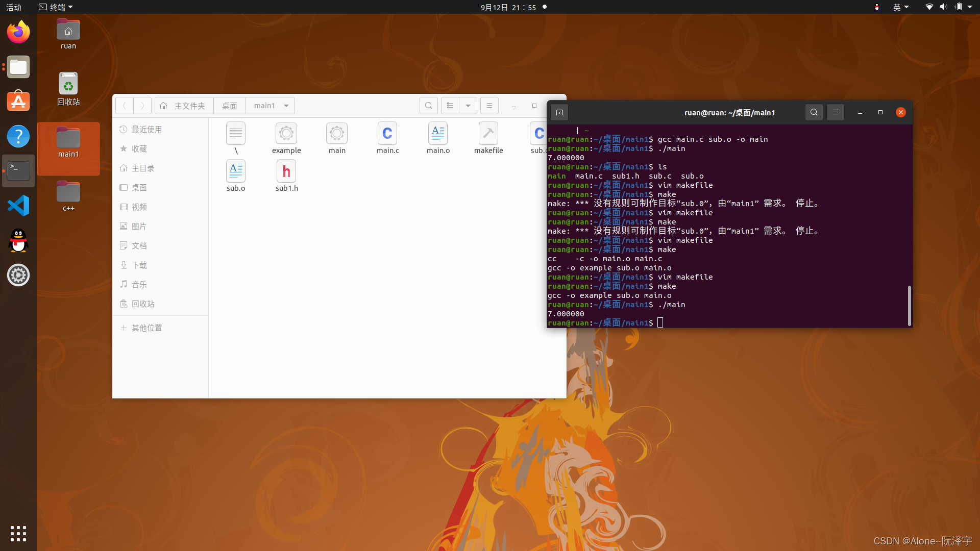Open the terminal search icon
Image resolution: width=980 pixels, height=551 pixels.
pyautogui.click(x=814, y=112)
